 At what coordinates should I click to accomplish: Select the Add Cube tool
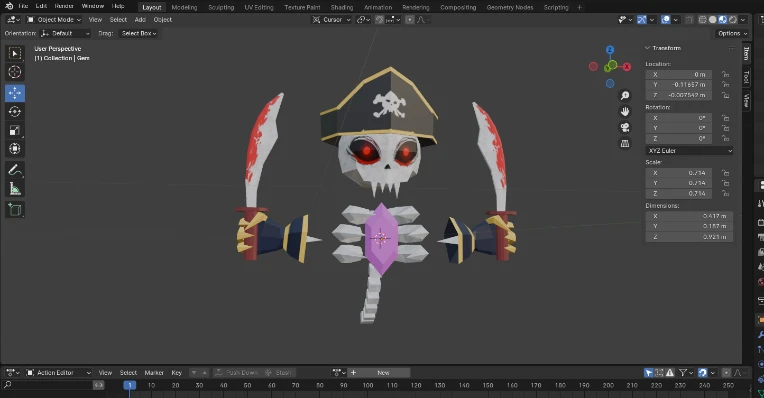pyautogui.click(x=15, y=210)
